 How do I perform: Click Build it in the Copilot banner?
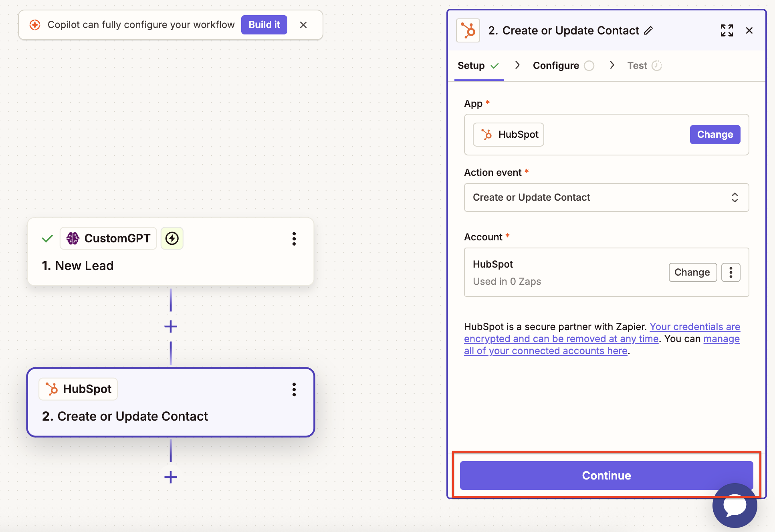tap(264, 25)
